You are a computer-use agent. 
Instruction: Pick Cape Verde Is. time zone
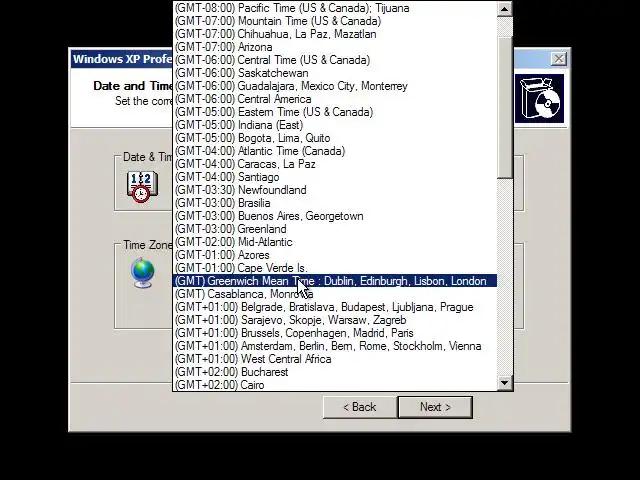click(335, 268)
